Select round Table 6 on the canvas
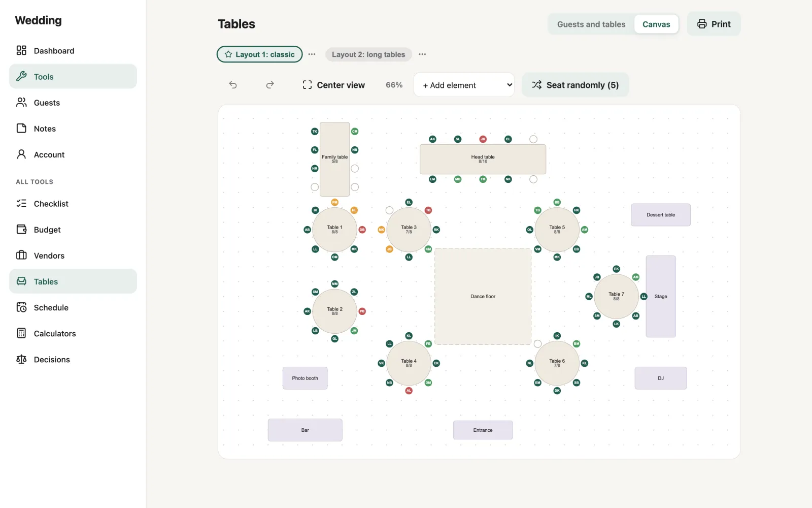Viewport: 812px width, 508px height. tap(557, 363)
